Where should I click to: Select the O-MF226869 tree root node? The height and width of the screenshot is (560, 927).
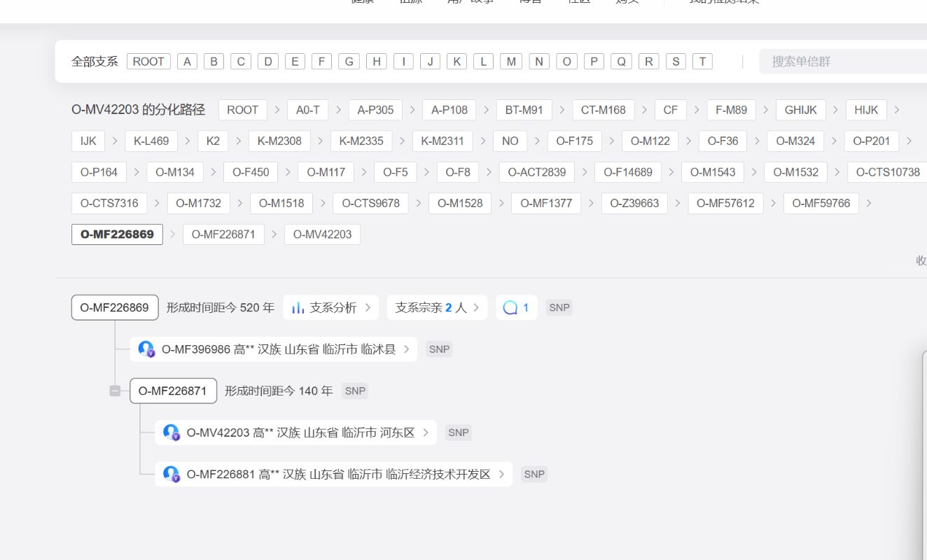tap(114, 307)
